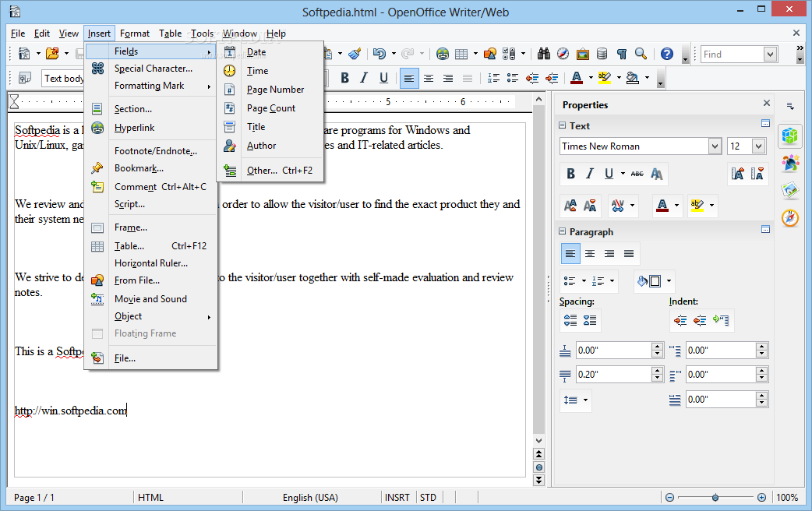812x511 pixels.
Task: Close the Properties sidebar panel
Action: tap(767, 103)
